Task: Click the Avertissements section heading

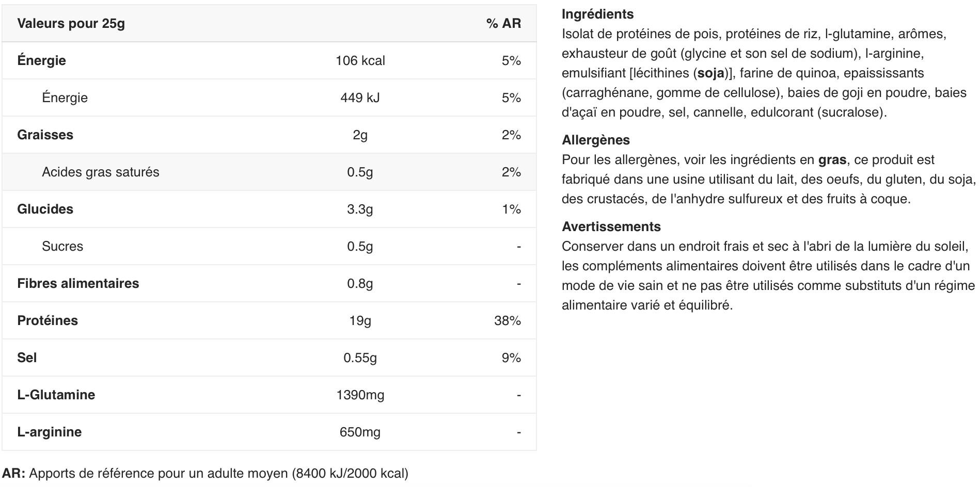Action: click(x=611, y=226)
